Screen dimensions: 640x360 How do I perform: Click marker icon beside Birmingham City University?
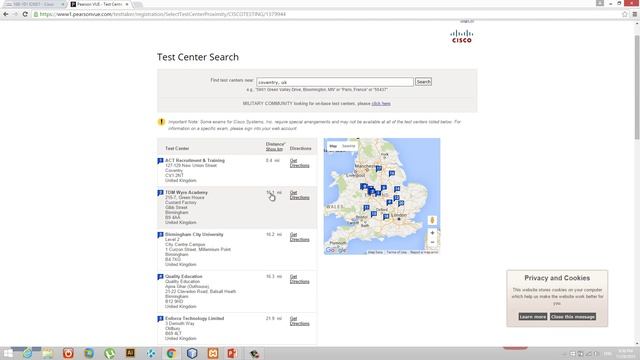160,235
